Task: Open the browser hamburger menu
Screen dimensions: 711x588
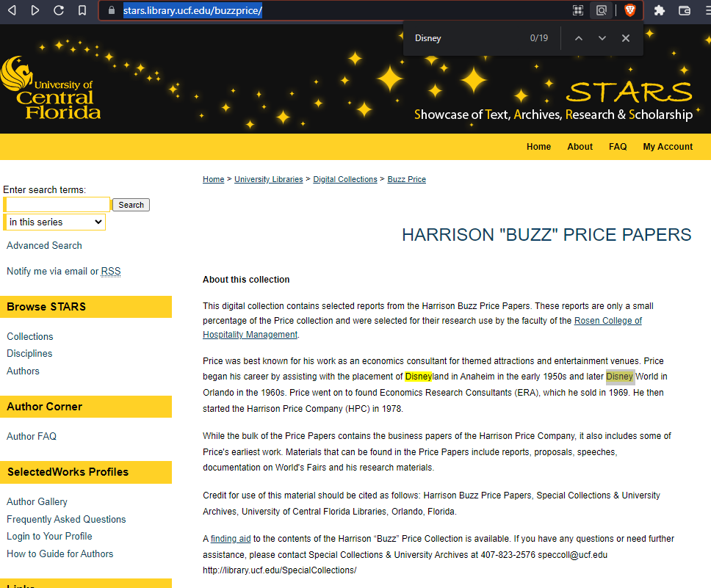Action: pyautogui.click(x=705, y=10)
